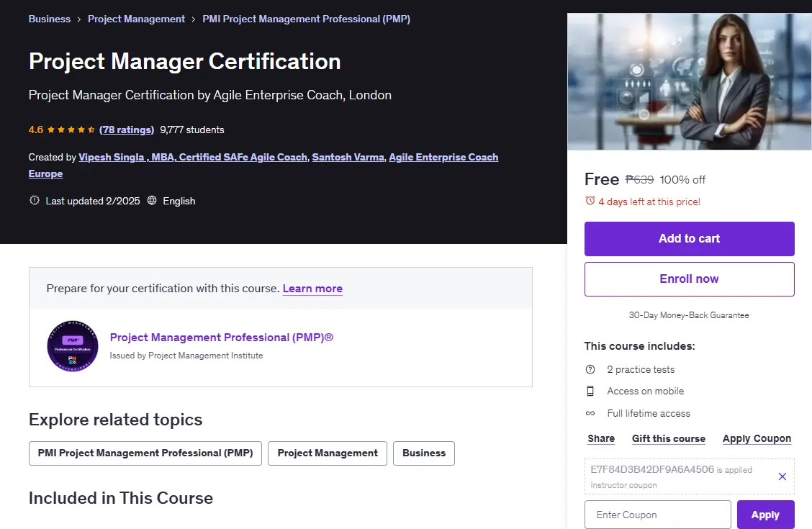This screenshot has width=812, height=529.
Task: Click the chevron after Project Management breadcrumb
Action: pyautogui.click(x=193, y=19)
